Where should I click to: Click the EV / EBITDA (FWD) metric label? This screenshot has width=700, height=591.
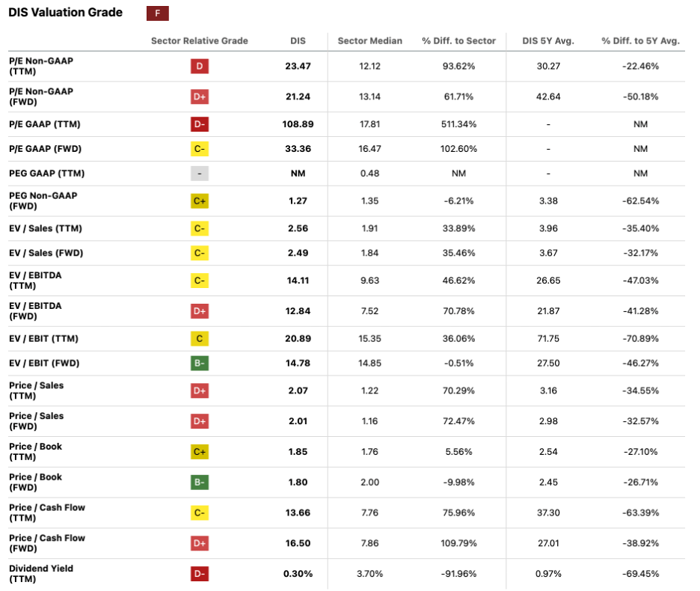(x=35, y=310)
